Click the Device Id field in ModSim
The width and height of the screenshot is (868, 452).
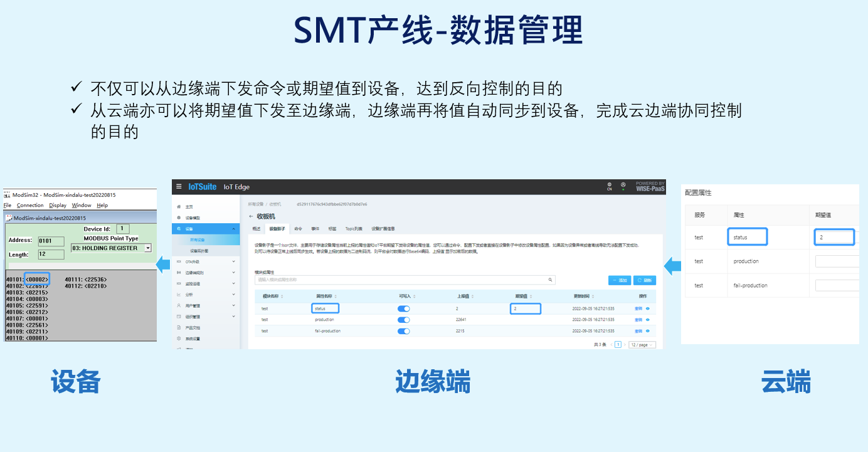pyautogui.click(x=122, y=229)
